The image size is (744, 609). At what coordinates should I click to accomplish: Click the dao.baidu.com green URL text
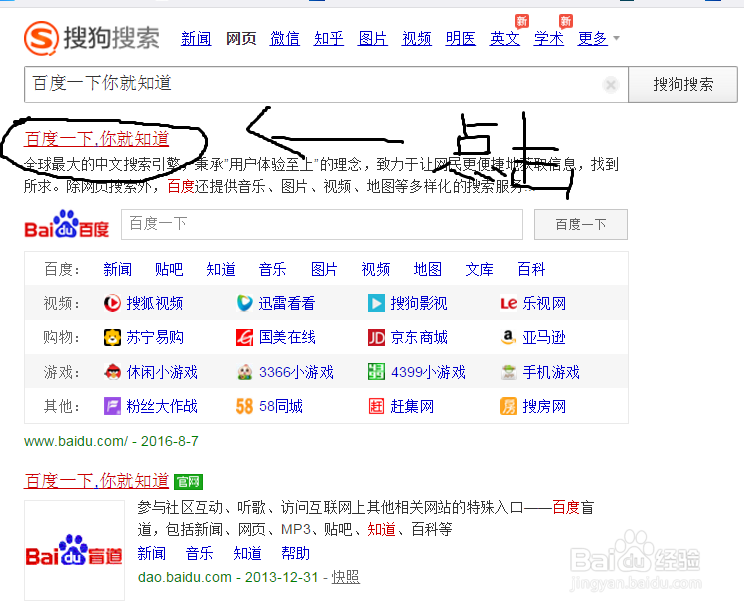[185, 577]
